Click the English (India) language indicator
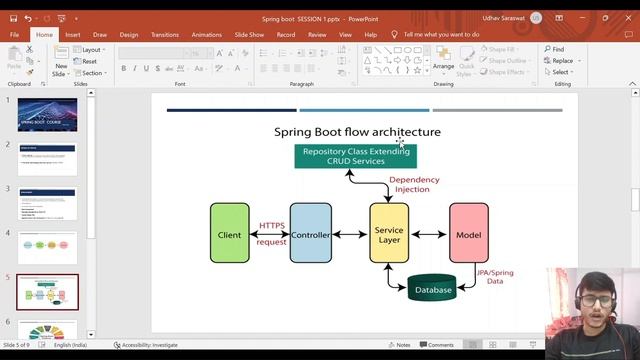Viewport: 640px width, 360px height. (70, 345)
